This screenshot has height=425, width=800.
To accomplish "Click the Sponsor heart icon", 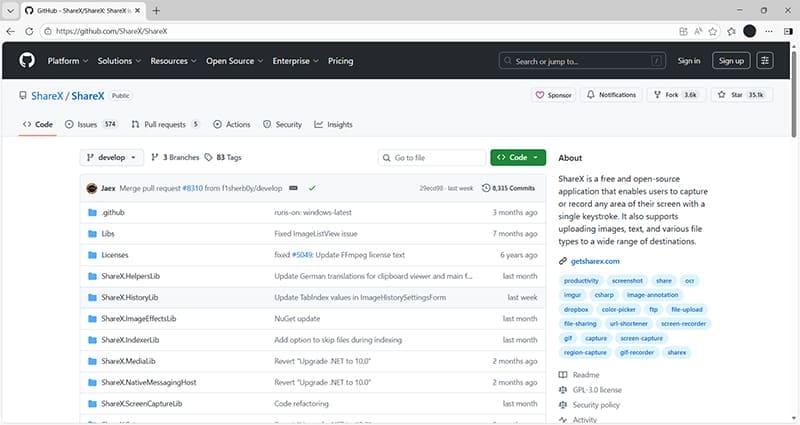I will 541,95.
